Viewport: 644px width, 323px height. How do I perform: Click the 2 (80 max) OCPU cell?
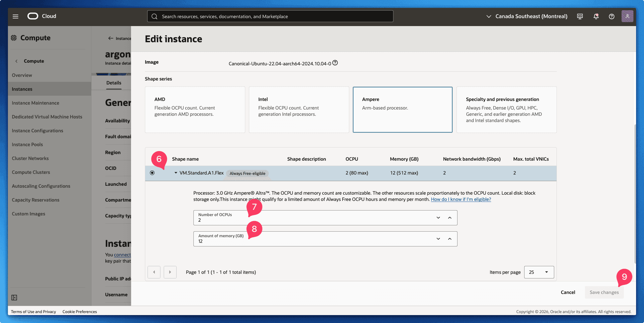coord(357,173)
